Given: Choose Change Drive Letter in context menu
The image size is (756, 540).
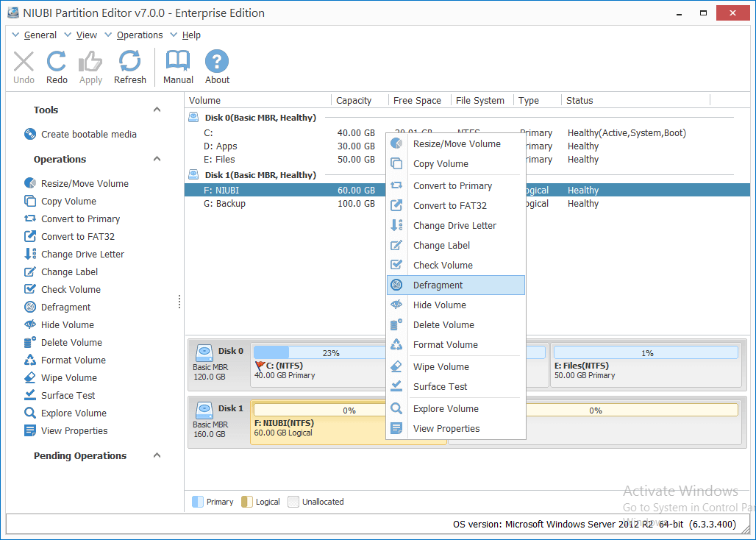Looking at the screenshot, I should click(x=456, y=225).
